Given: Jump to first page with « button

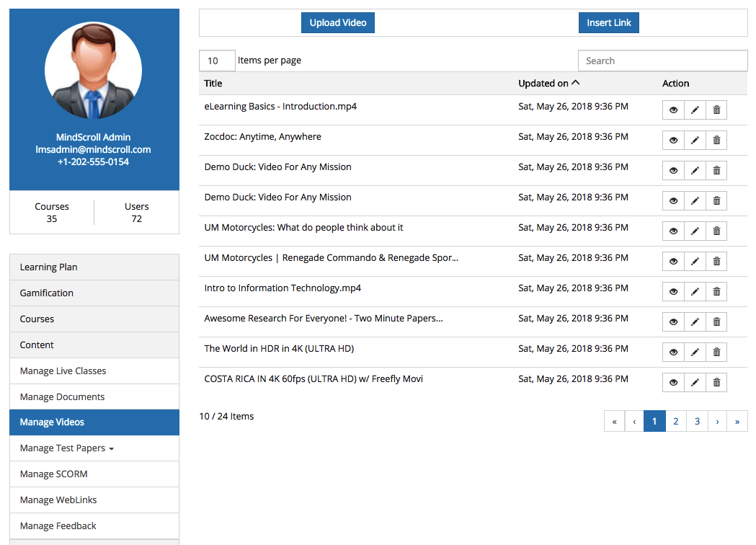Looking at the screenshot, I should (x=614, y=421).
